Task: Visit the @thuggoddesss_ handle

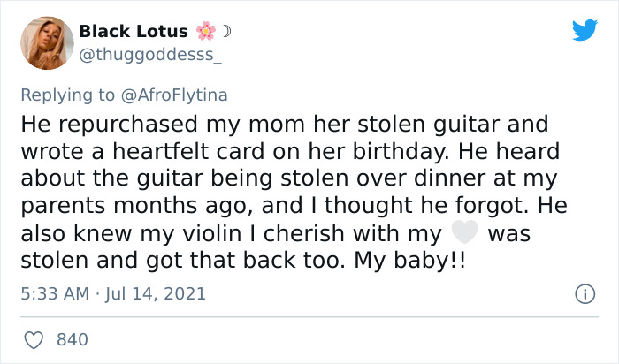Action: coord(150,53)
